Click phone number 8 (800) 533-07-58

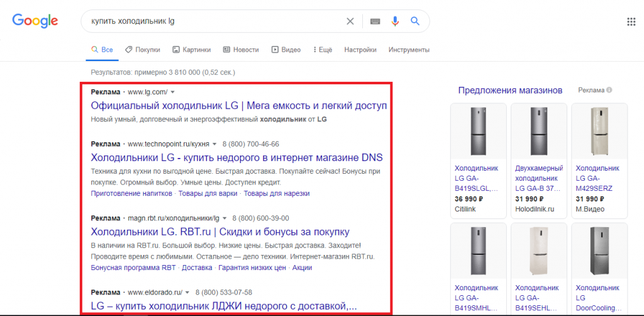(x=223, y=293)
